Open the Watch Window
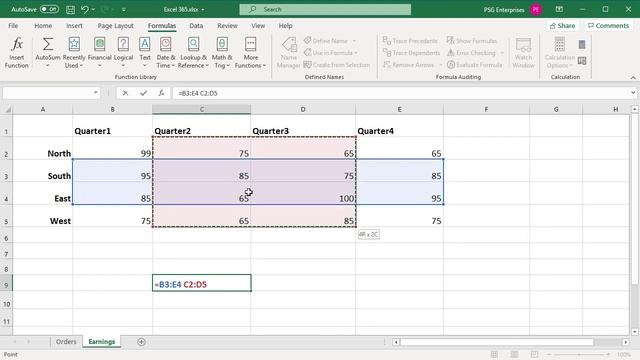 click(x=523, y=53)
